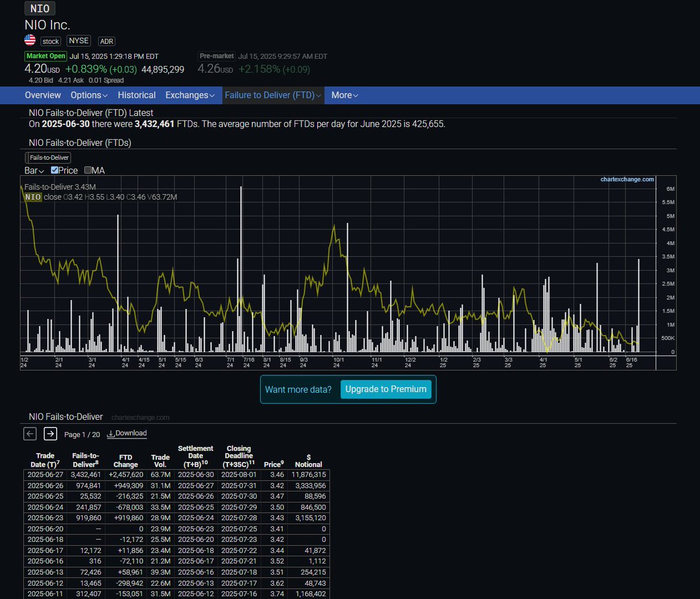Click the tallest FTD bar near 7/1 24
The height and width of the screenshot is (599, 700).
click(242, 269)
